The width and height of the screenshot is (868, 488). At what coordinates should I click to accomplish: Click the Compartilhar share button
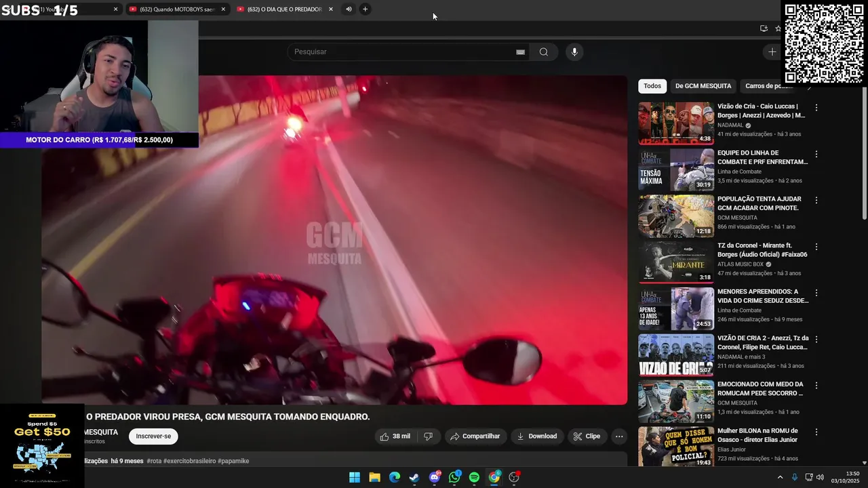point(475,436)
